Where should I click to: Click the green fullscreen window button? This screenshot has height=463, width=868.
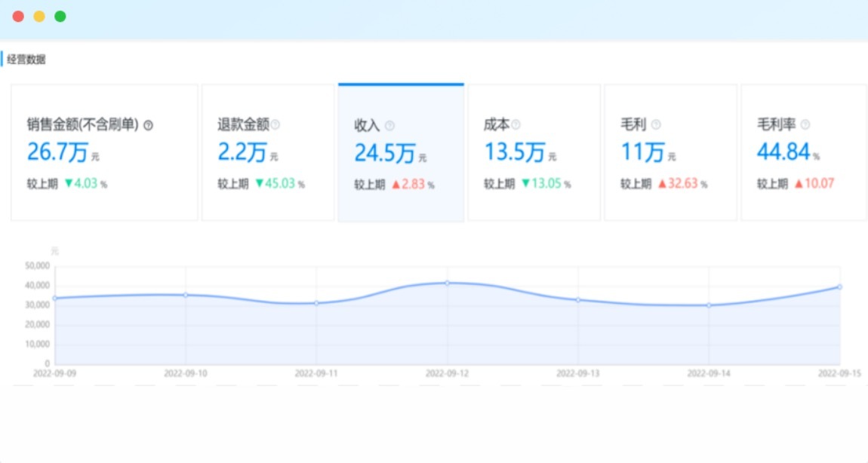click(60, 17)
